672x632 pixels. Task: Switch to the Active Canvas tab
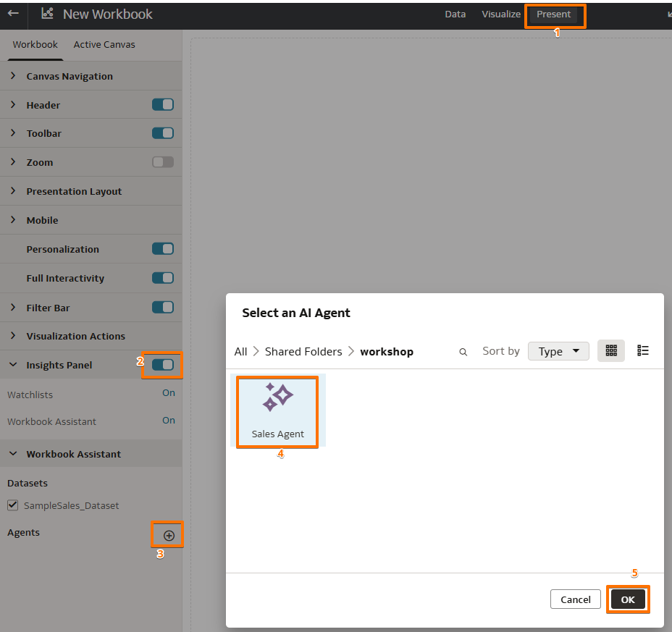coord(104,43)
